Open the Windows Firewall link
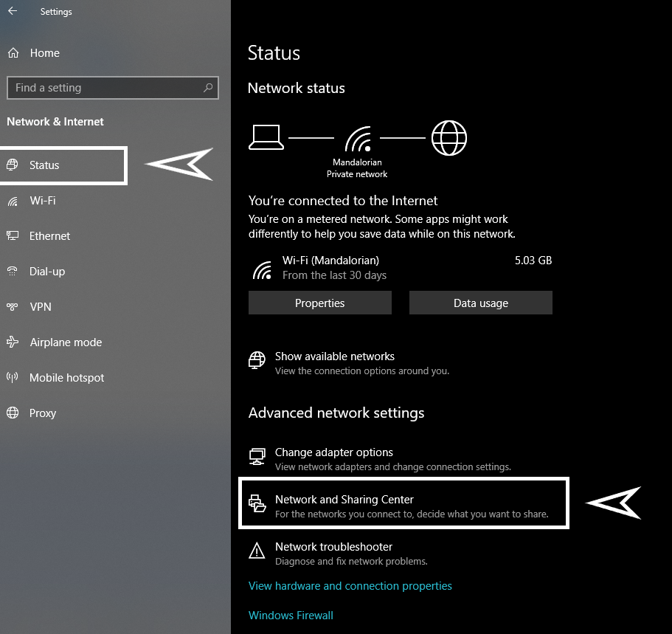672x634 pixels. (291, 615)
